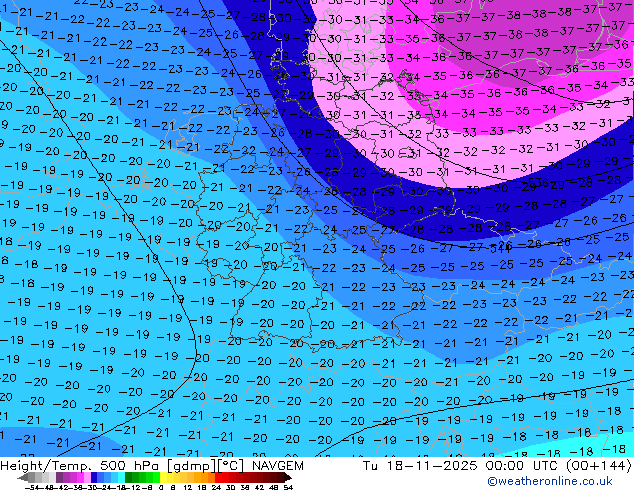Pick the yellow segment of the temperature scale

pyautogui.click(x=163, y=478)
